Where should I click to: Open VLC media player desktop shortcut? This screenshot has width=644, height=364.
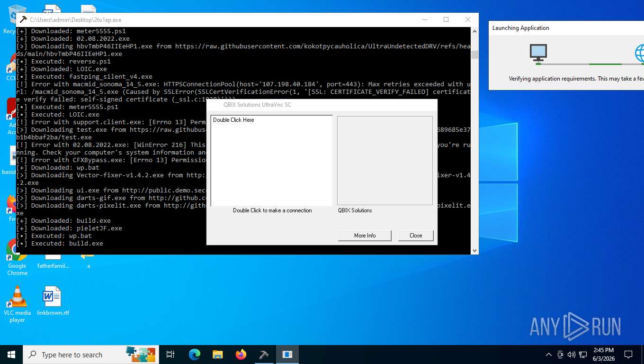click(x=17, y=304)
